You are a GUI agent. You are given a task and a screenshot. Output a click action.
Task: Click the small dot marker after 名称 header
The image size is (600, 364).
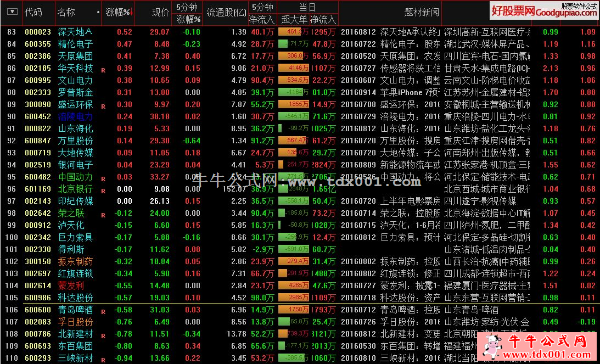click(98, 12)
